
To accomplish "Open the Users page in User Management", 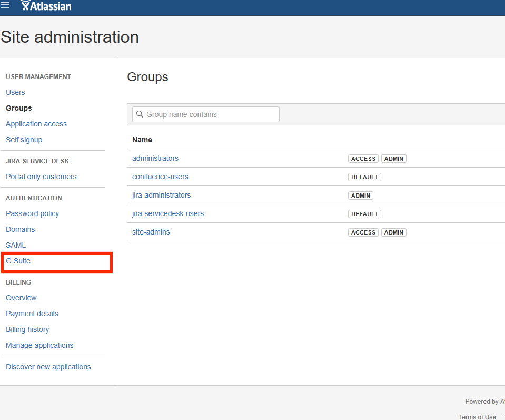I will pyautogui.click(x=15, y=92).
